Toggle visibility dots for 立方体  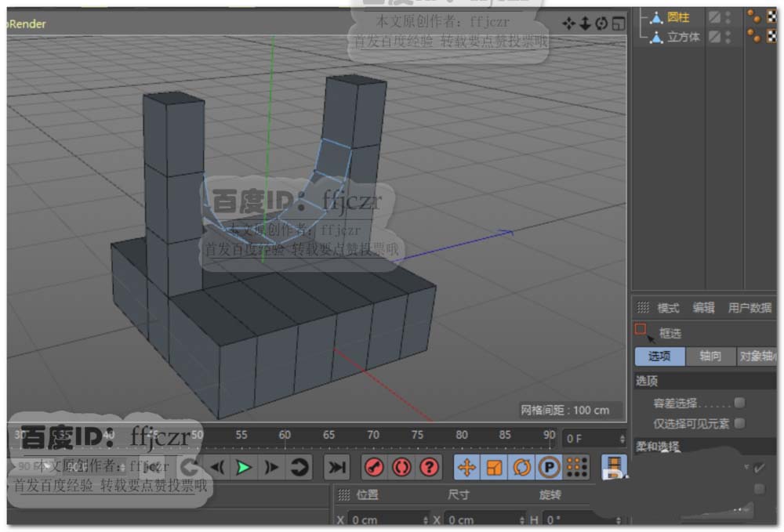click(x=728, y=37)
